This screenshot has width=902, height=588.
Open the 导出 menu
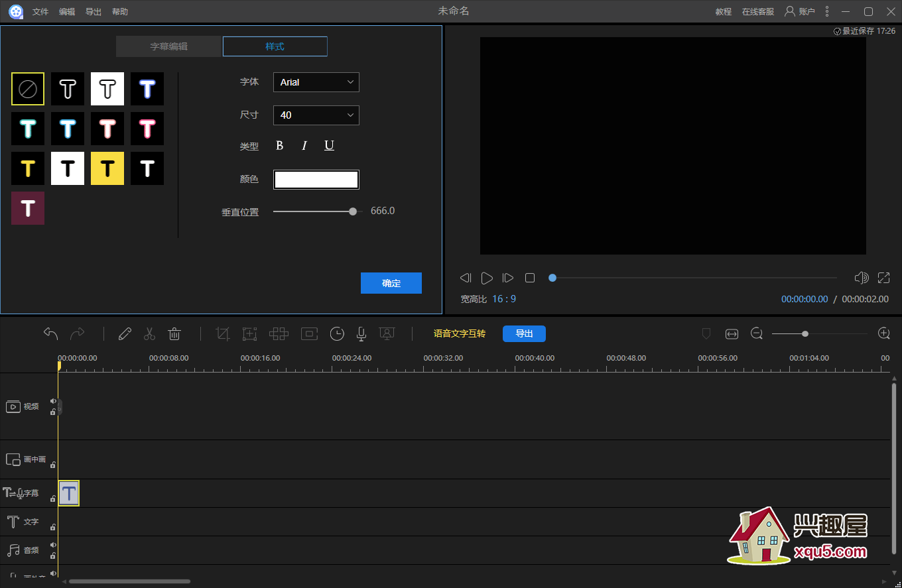click(94, 12)
